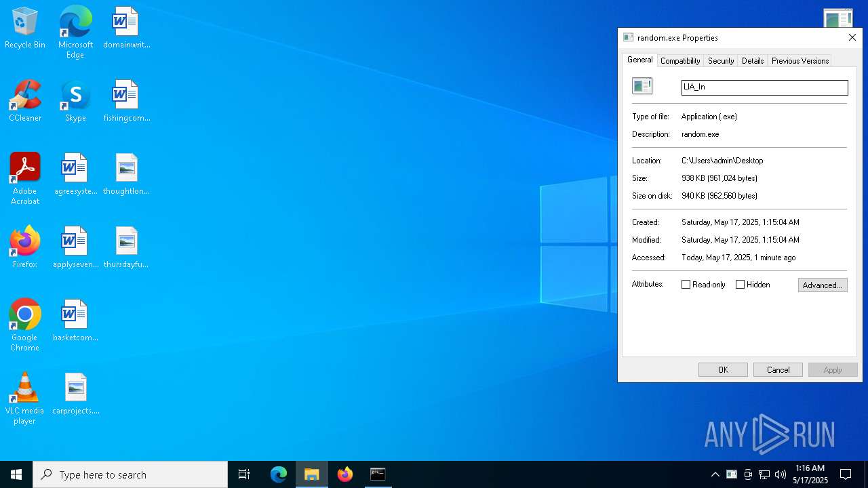Open the command prompt taskbar icon
The width and height of the screenshot is (868, 488).
[378, 474]
